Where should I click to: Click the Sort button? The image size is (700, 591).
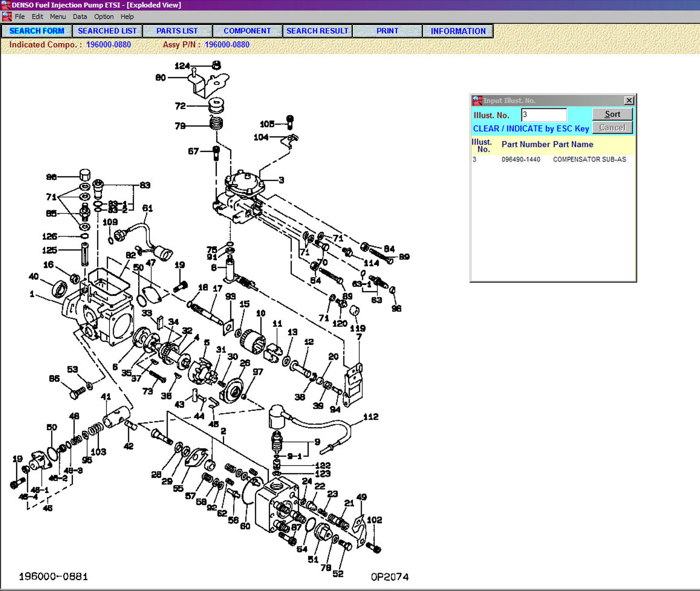point(612,114)
